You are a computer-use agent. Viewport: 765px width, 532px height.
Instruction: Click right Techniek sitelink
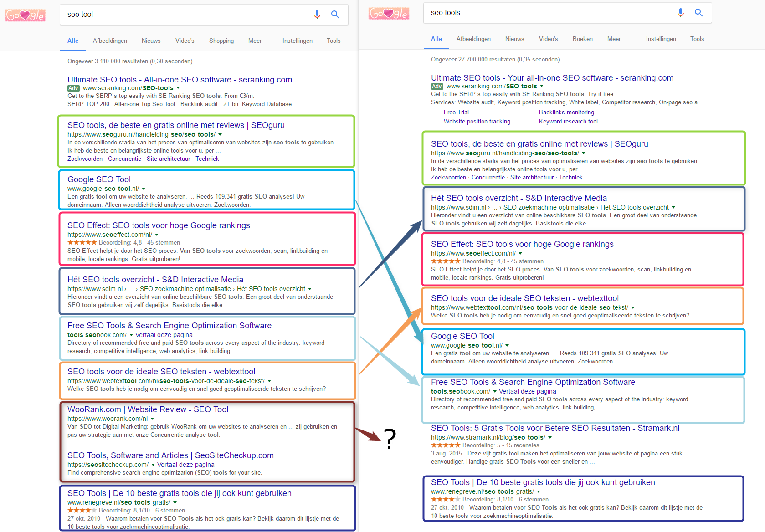pyautogui.click(x=570, y=177)
